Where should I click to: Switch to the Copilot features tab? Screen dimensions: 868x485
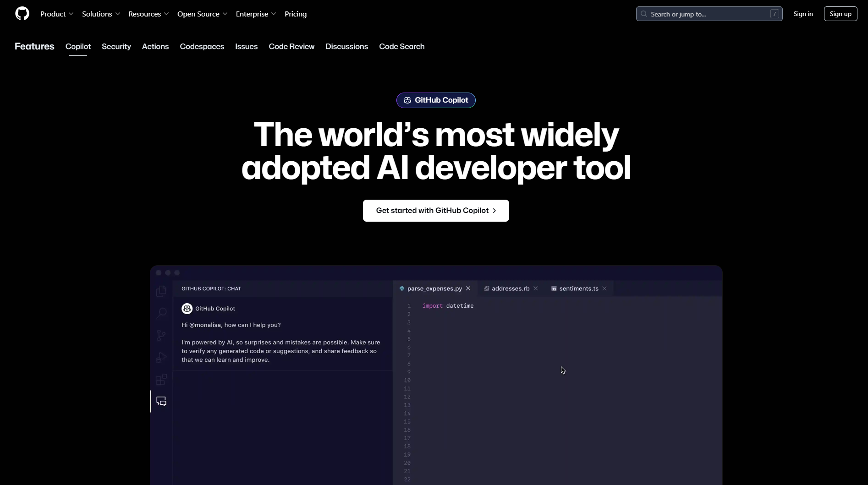pos(78,46)
